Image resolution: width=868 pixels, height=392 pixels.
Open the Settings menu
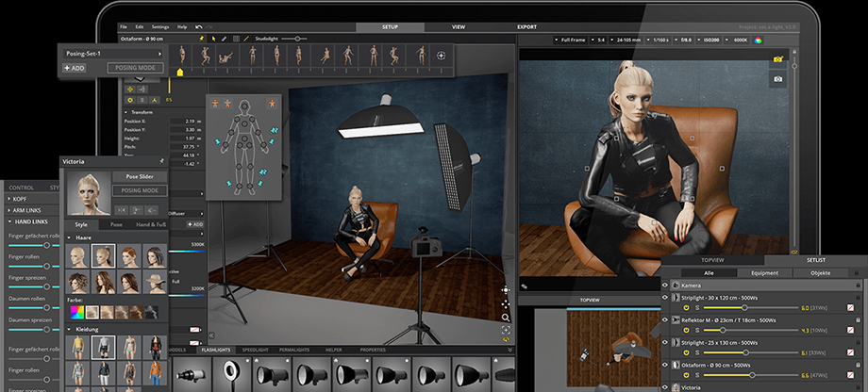click(160, 27)
